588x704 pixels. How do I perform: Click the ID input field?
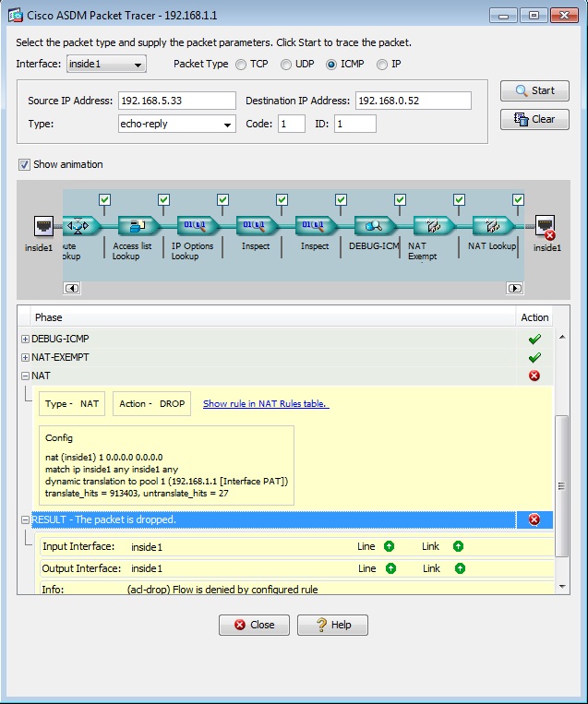(354, 124)
